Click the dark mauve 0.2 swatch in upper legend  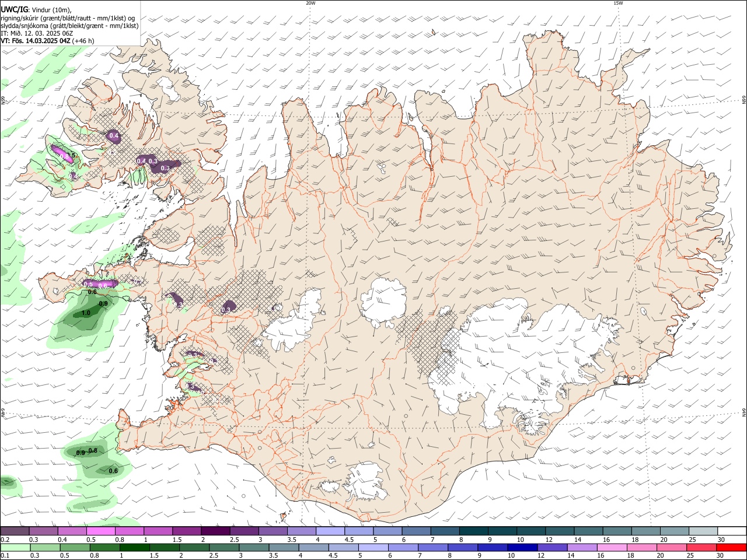(x=15, y=531)
